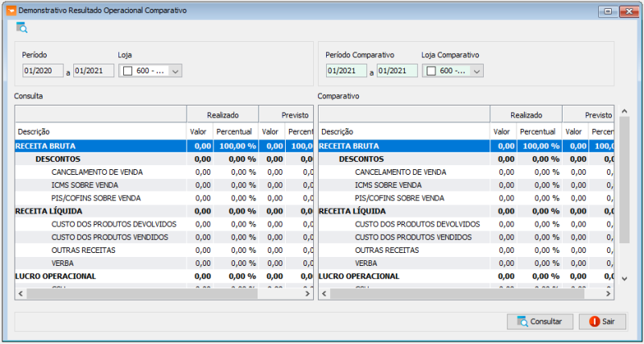Screen dimensions: 644x344
Task: Select ICMS SOBRE VENDA in Comparativo table
Action: click(x=466, y=185)
